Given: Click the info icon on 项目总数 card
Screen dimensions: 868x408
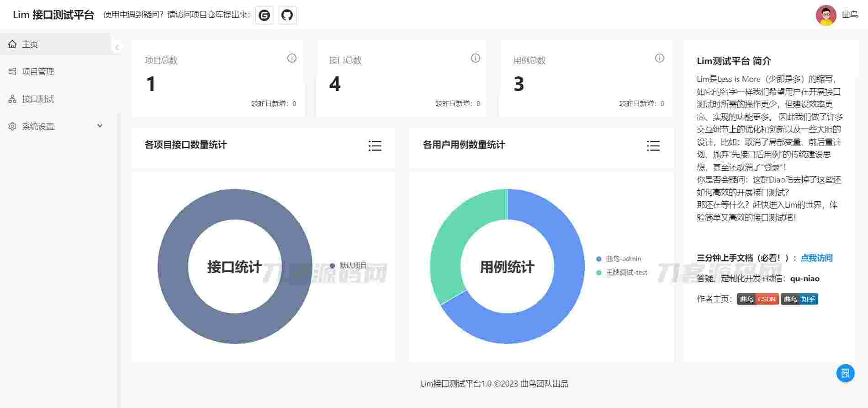Looking at the screenshot, I should (x=291, y=58).
